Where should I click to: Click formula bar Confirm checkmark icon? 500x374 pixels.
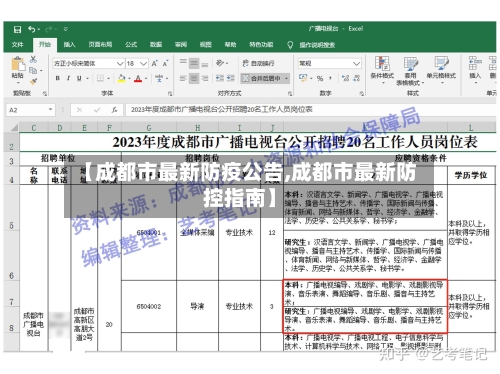97,110
